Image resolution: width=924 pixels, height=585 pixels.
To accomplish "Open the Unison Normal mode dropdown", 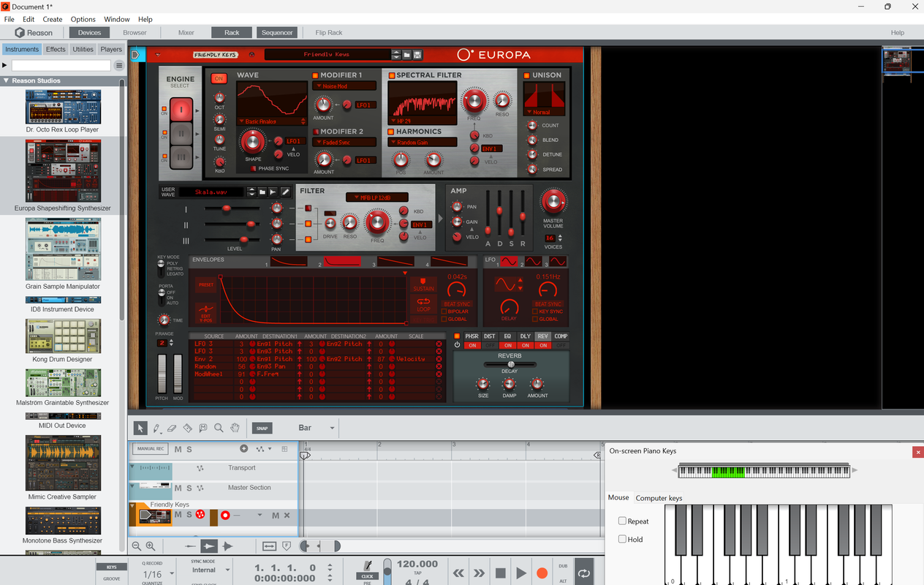I will pos(544,113).
